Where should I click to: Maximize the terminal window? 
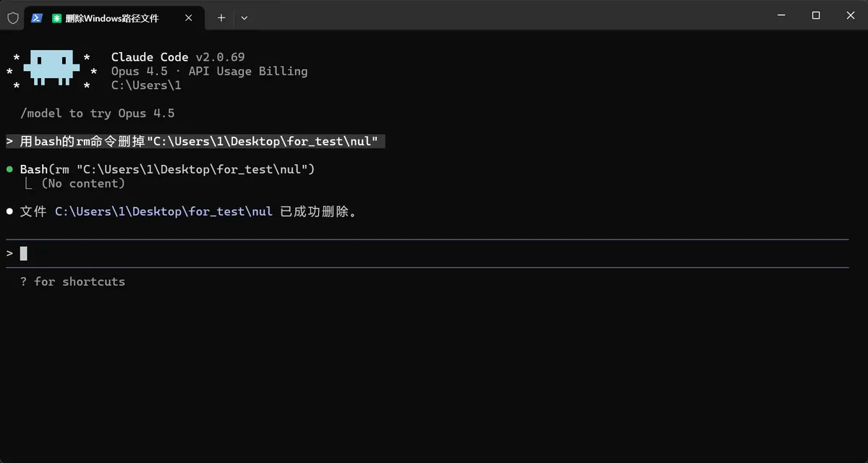pos(816,15)
